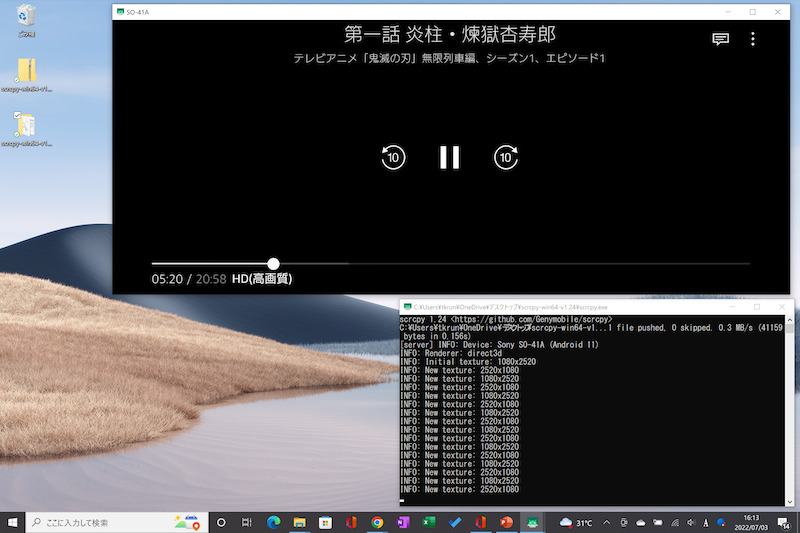Click the HD(高画質) quality label
The width and height of the screenshot is (800, 533).
[262, 279]
